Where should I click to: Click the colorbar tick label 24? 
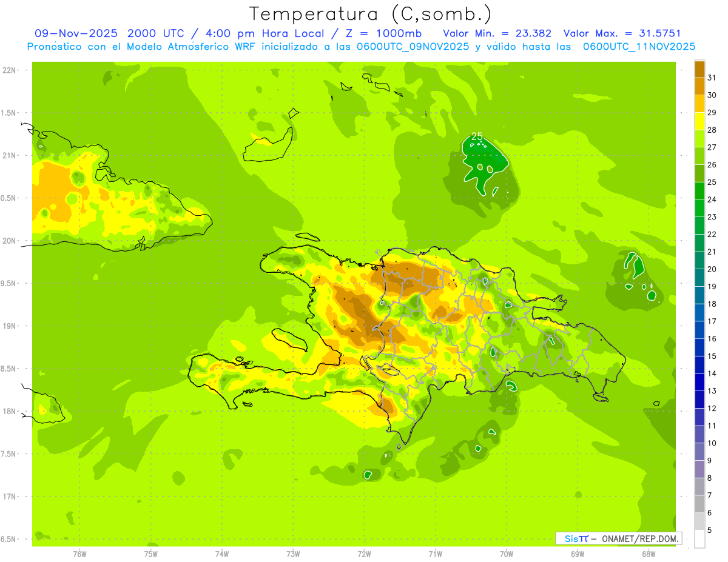pyautogui.click(x=712, y=199)
